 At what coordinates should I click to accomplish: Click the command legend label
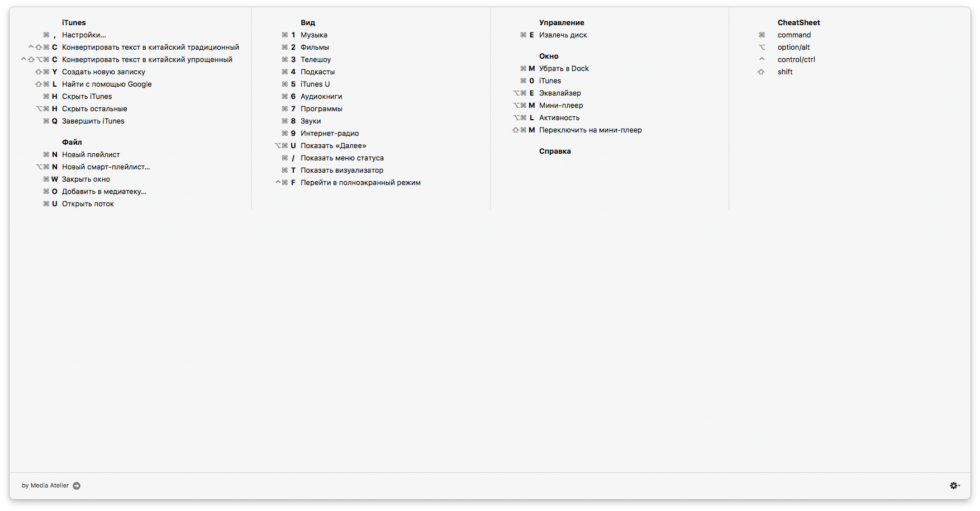coord(794,35)
